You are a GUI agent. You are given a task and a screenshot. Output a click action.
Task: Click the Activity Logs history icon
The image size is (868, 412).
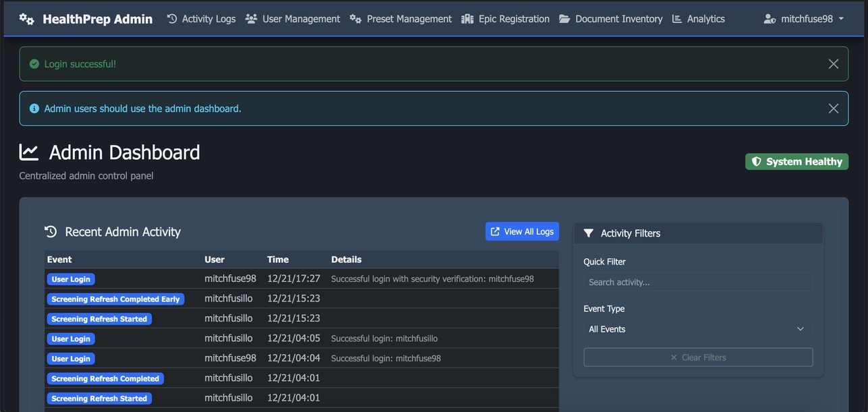pyautogui.click(x=172, y=19)
